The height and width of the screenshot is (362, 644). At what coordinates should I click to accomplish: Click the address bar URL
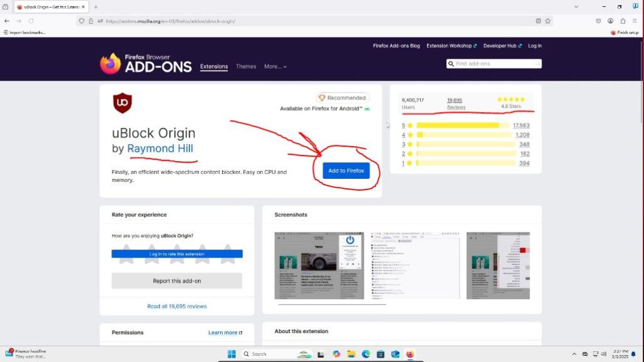170,21
